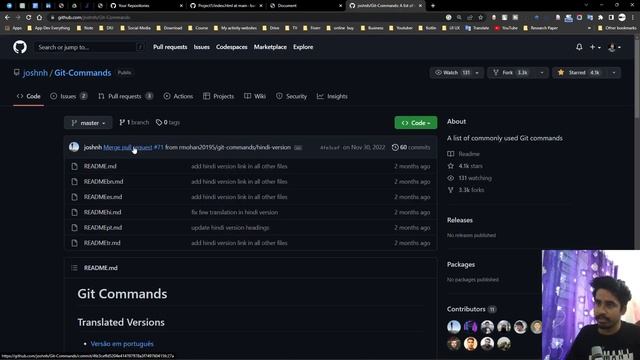The height and width of the screenshot is (360, 640).
Task: Expand the commit message ellipsis button
Action: (x=298, y=148)
